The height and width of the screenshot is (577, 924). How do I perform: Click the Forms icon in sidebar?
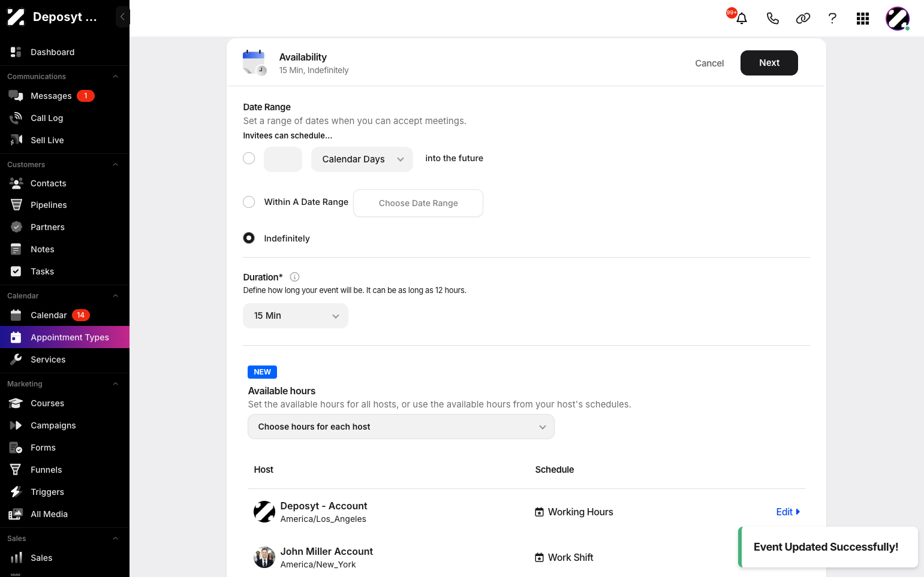pos(16,448)
